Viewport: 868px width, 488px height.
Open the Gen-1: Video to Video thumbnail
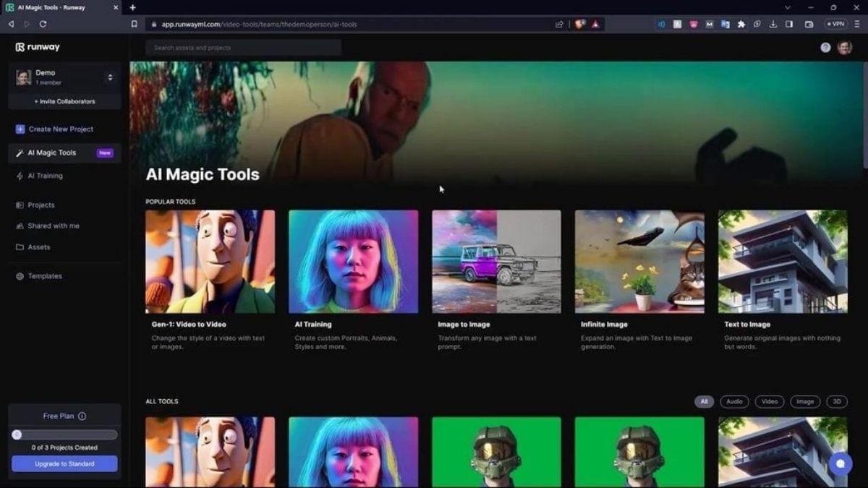(210, 262)
